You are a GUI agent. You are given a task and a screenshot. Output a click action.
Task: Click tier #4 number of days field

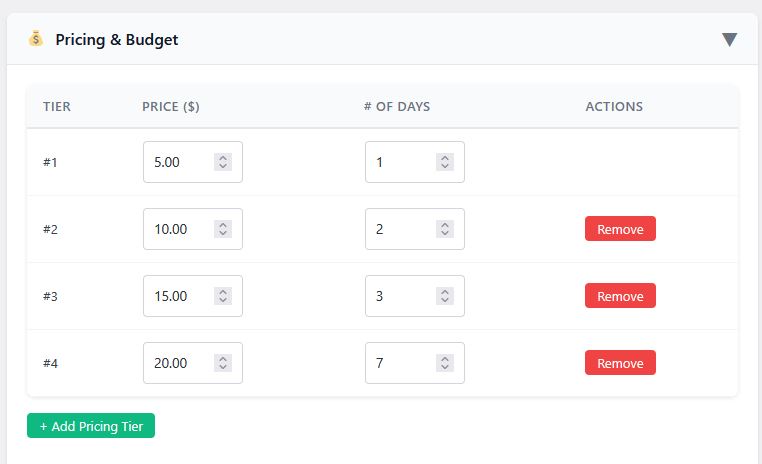point(400,363)
